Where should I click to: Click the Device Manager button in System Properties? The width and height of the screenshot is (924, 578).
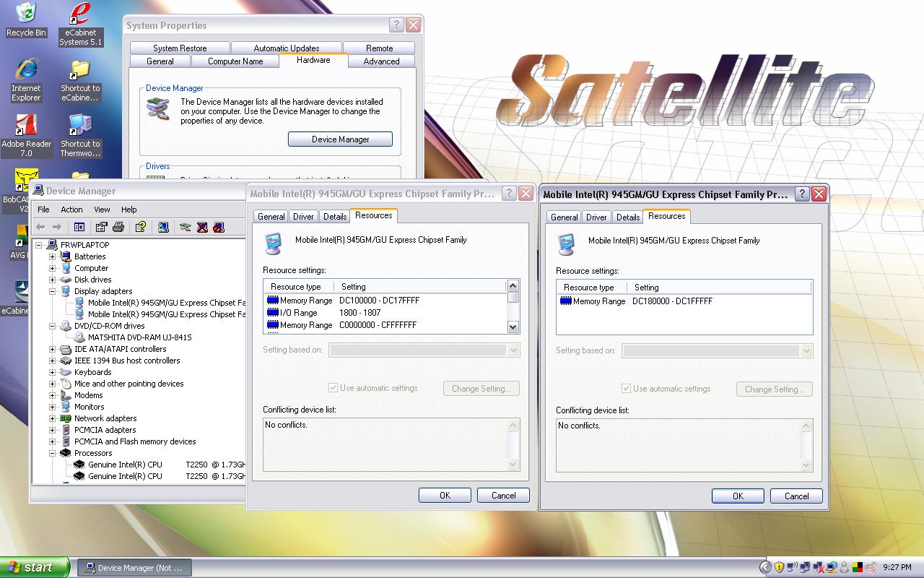pos(340,139)
